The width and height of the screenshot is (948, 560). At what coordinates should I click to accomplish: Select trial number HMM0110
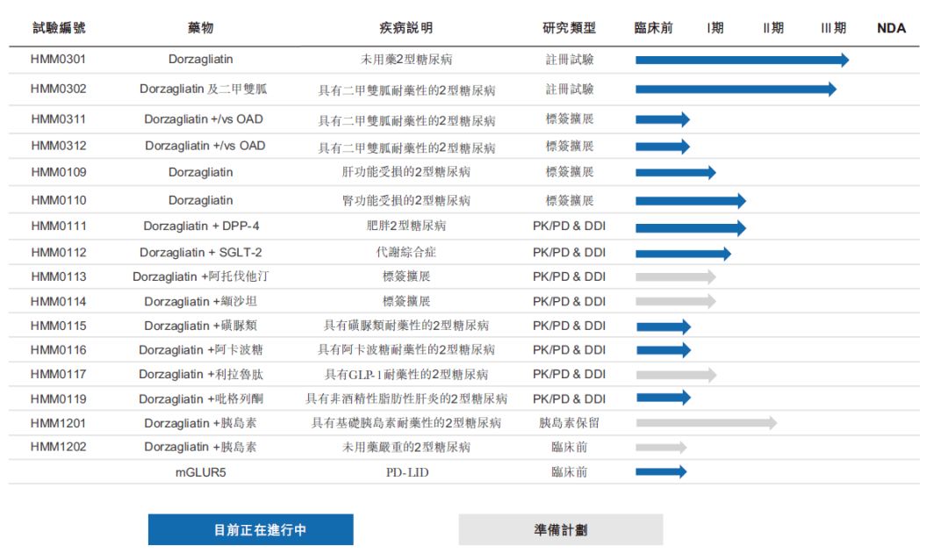click(x=58, y=200)
